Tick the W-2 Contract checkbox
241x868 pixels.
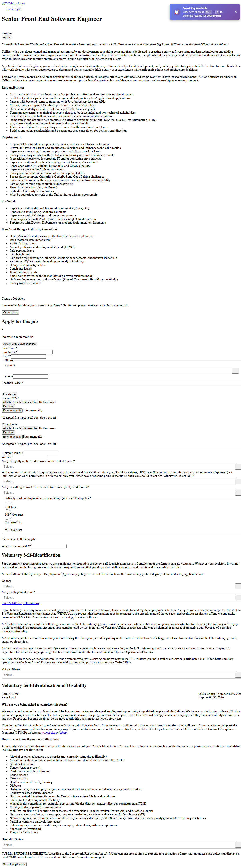7,526
